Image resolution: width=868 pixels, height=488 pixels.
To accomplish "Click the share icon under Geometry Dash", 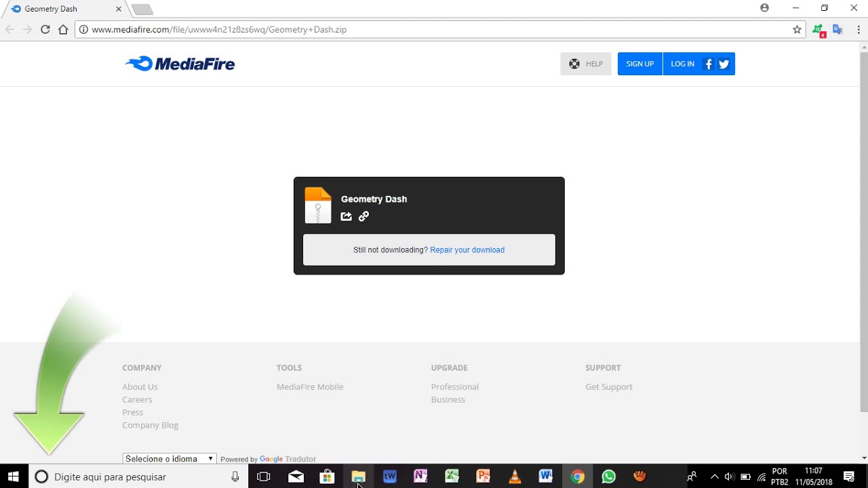I will (x=347, y=216).
